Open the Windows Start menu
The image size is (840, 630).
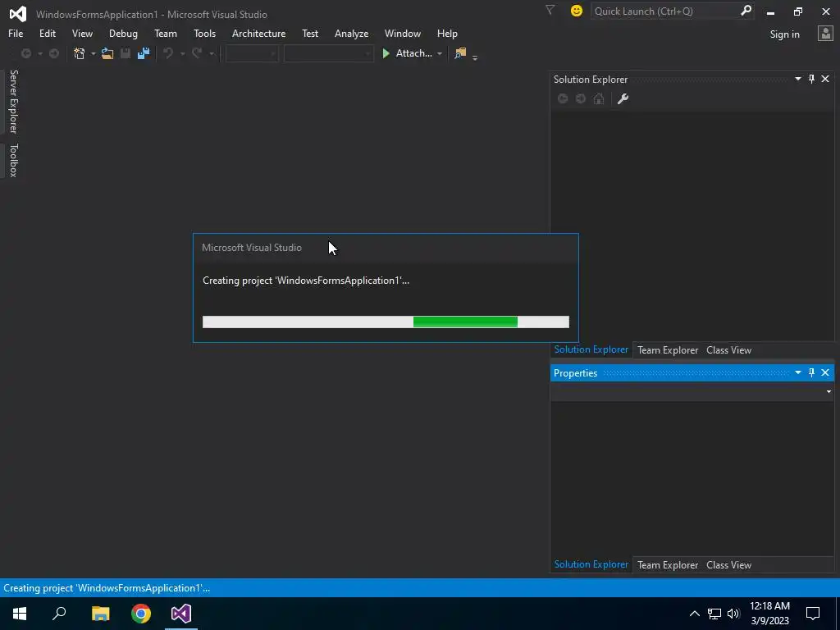click(20, 614)
